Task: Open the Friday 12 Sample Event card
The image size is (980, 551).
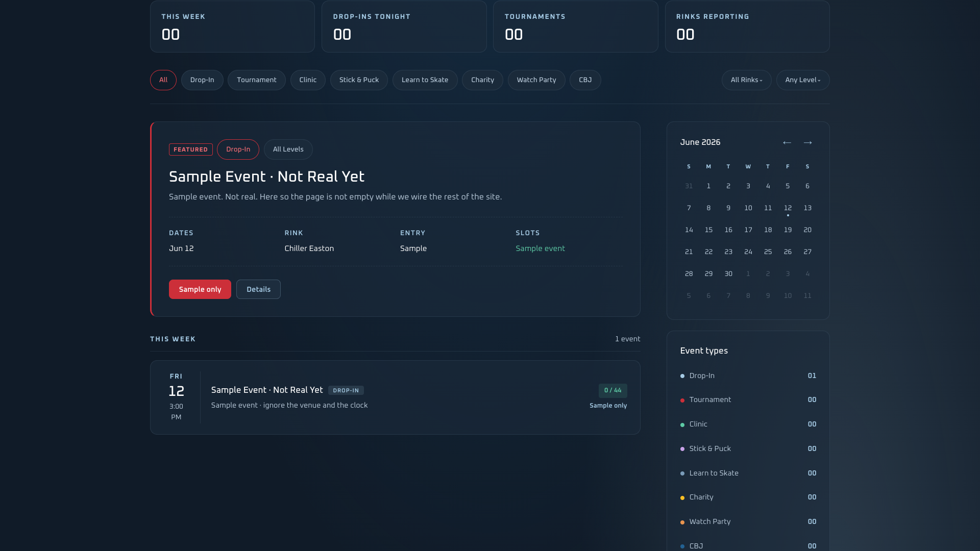Action: pyautogui.click(x=395, y=397)
